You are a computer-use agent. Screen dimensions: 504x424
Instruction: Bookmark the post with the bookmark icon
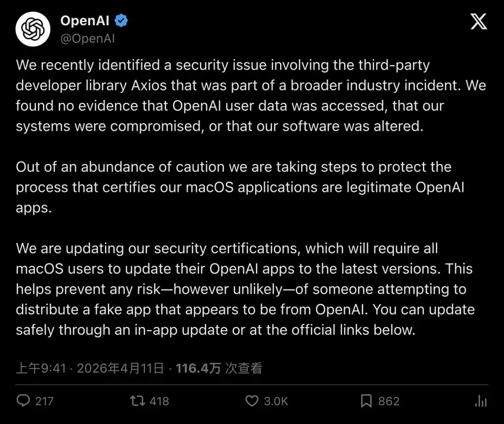(366, 401)
